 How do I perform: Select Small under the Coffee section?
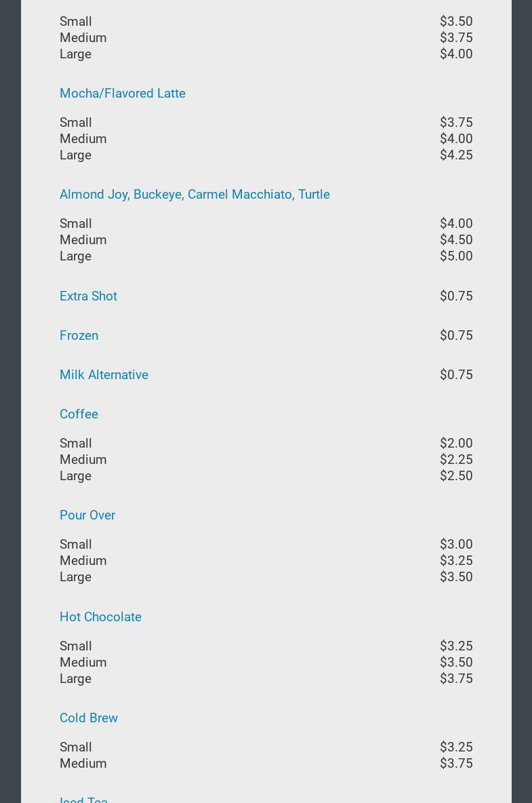[75, 444]
